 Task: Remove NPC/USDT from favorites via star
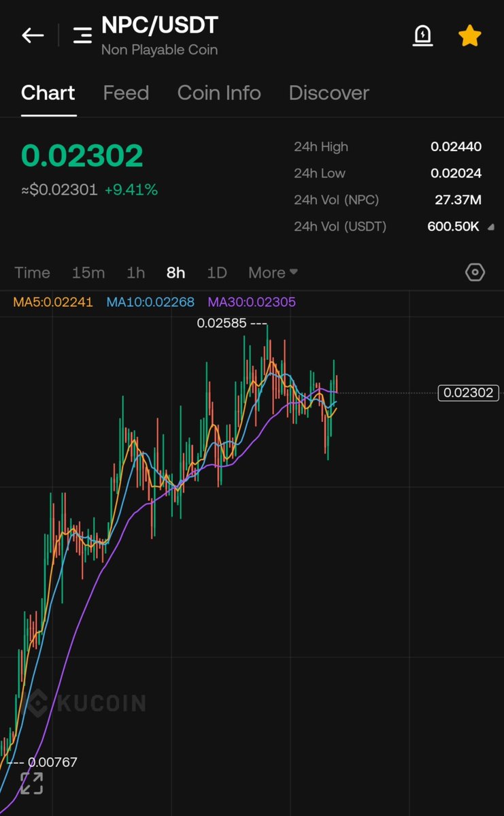click(470, 36)
